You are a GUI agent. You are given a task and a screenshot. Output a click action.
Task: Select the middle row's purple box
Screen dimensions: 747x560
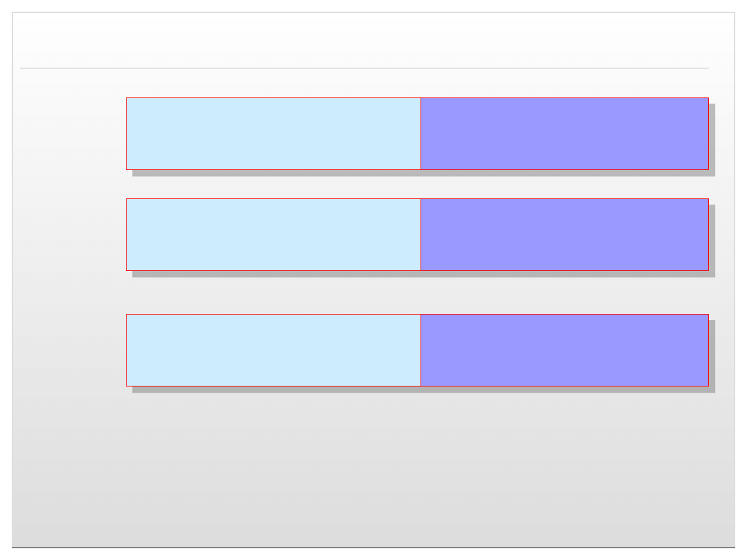(564, 234)
